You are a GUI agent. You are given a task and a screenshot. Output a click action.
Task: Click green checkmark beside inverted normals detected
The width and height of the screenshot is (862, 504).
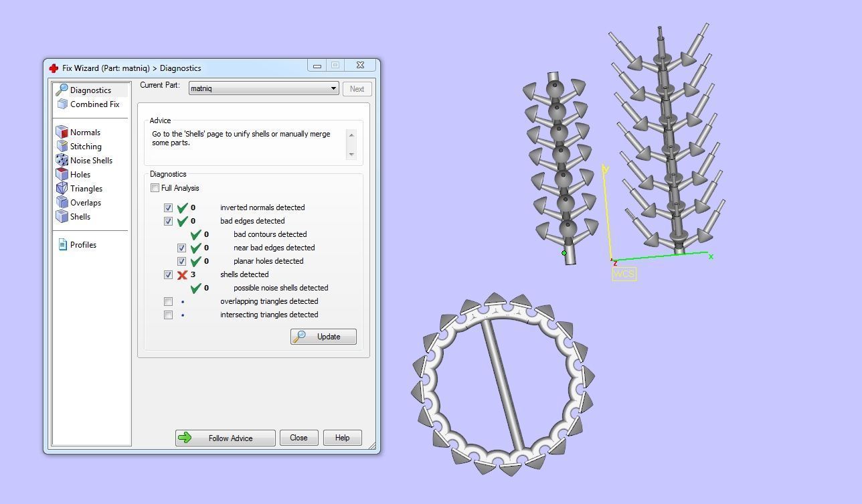[x=182, y=207]
